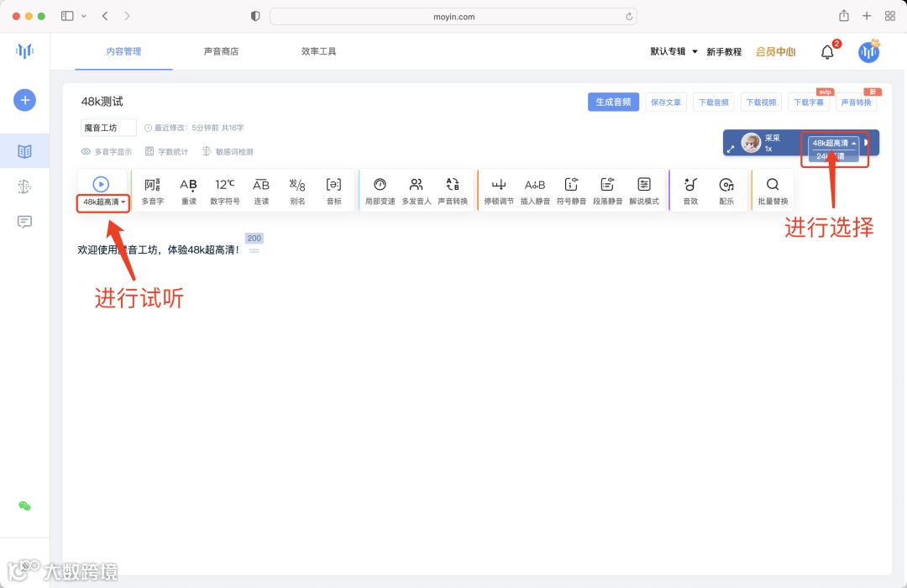Switch to the 声音商店 tab
Image resolution: width=907 pixels, height=588 pixels.
pos(222,50)
